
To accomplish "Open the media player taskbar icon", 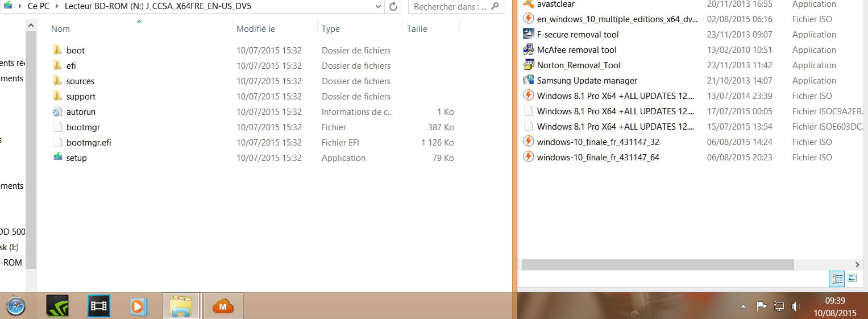I will (x=138, y=306).
